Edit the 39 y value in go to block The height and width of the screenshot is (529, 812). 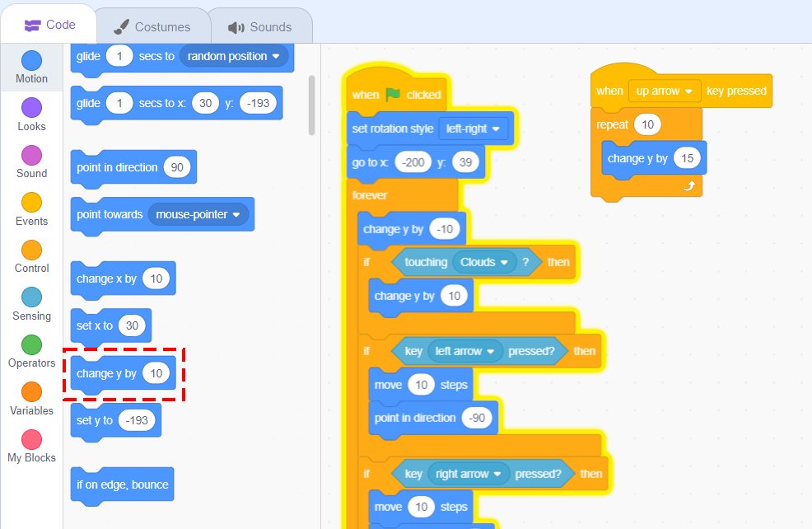[465, 162]
